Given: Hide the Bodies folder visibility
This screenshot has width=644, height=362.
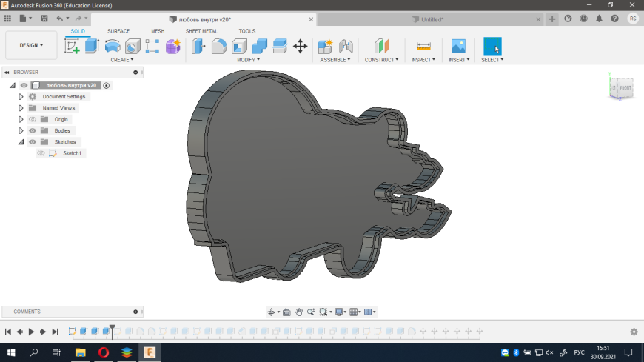Looking at the screenshot, I should [x=33, y=130].
